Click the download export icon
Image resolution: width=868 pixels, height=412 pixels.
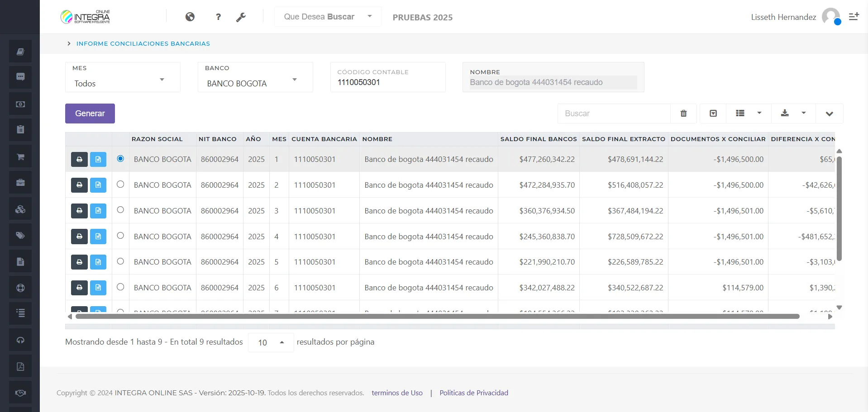(x=785, y=113)
